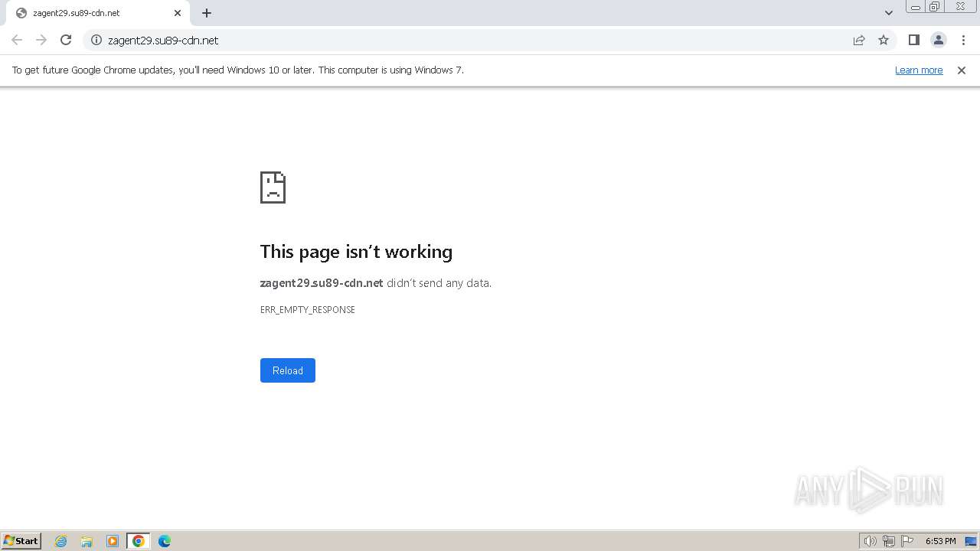
Task: Launch Microsoft Edge from taskbar
Action: pos(165,541)
